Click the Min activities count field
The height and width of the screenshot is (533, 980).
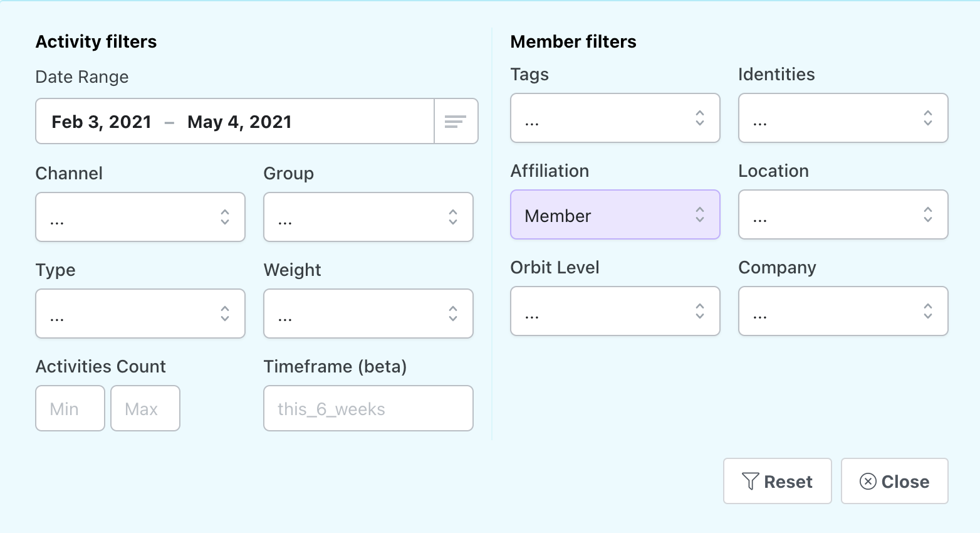(70, 408)
